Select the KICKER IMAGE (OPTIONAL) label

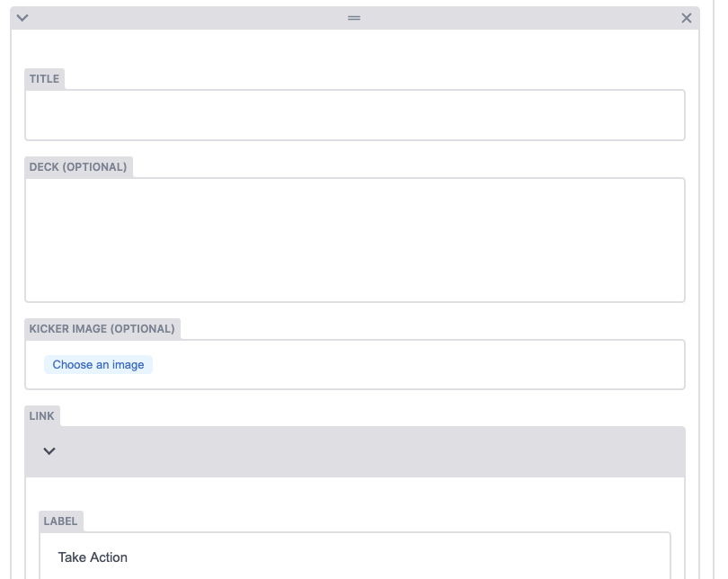(x=102, y=329)
